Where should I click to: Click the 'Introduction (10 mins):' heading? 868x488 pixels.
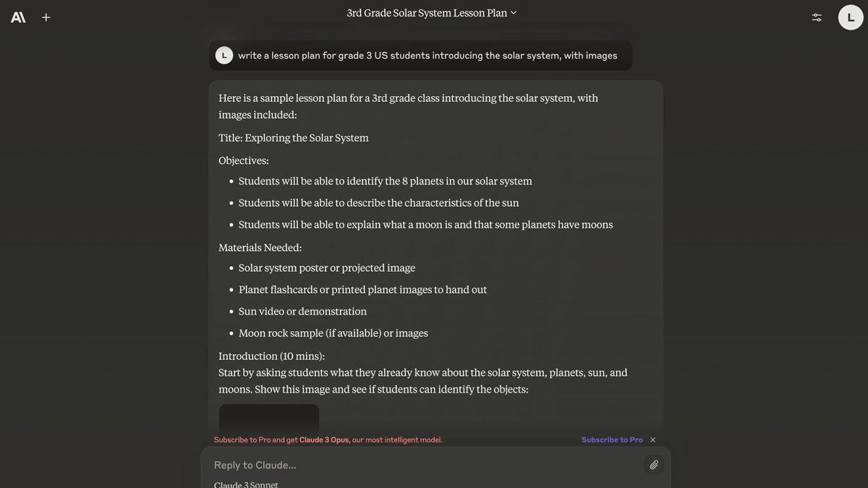click(272, 356)
